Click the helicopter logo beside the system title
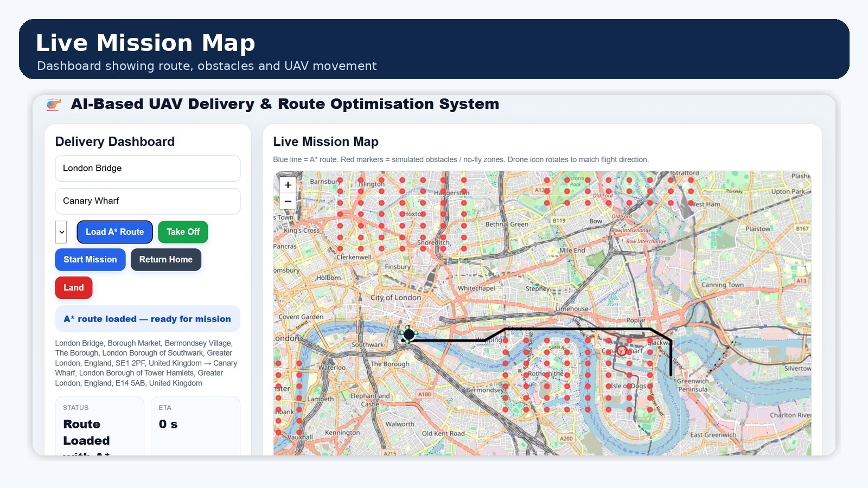This screenshot has height=488, width=868. pos(53,104)
